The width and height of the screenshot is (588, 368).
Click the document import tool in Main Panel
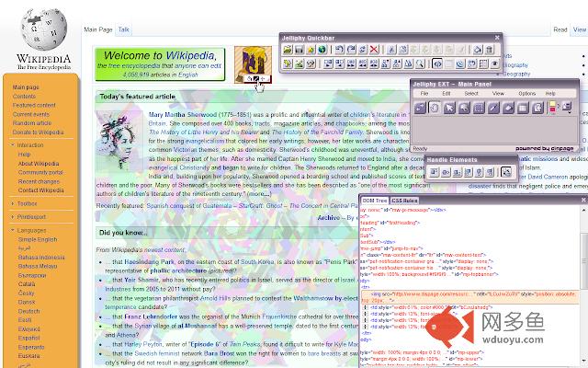click(537, 109)
